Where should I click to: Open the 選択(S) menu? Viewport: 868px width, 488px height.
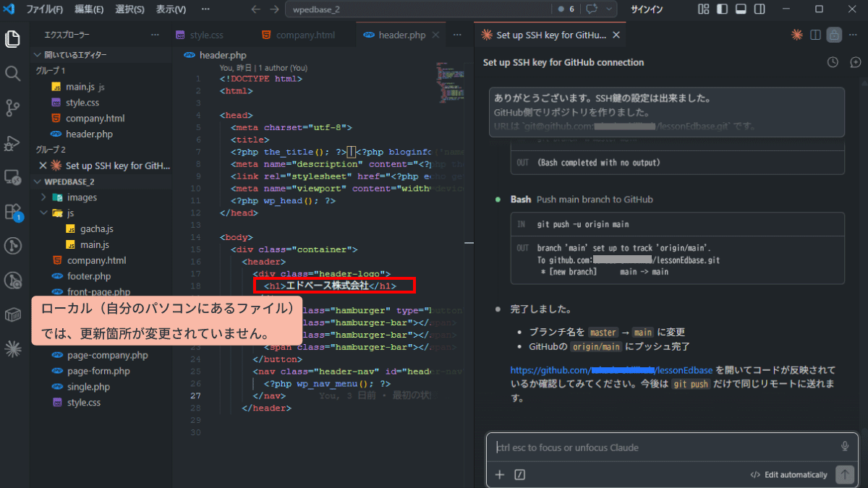click(129, 9)
